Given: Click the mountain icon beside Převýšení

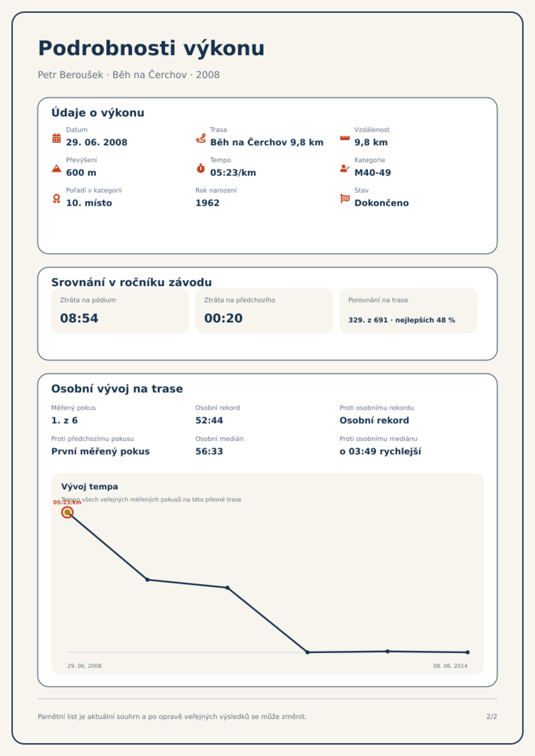Looking at the screenshot, I should pos(57,168).
